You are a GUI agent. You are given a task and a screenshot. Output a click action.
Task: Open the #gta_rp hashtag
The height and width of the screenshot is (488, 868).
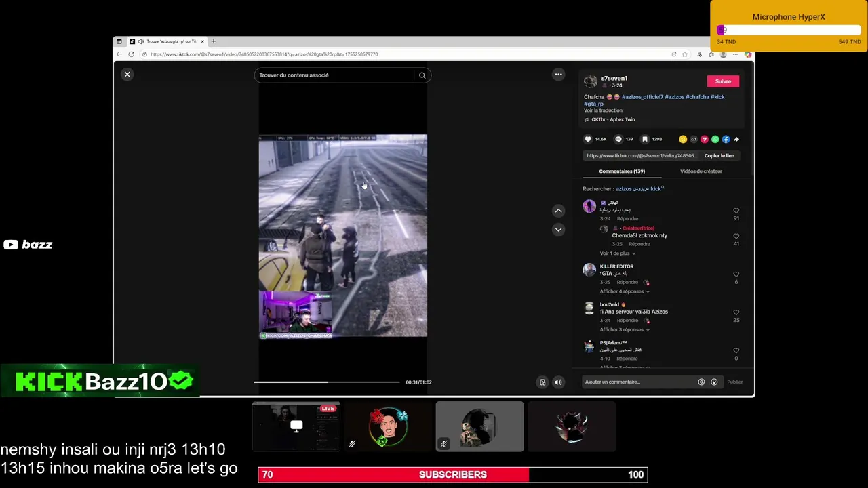(x=593, y=104)
